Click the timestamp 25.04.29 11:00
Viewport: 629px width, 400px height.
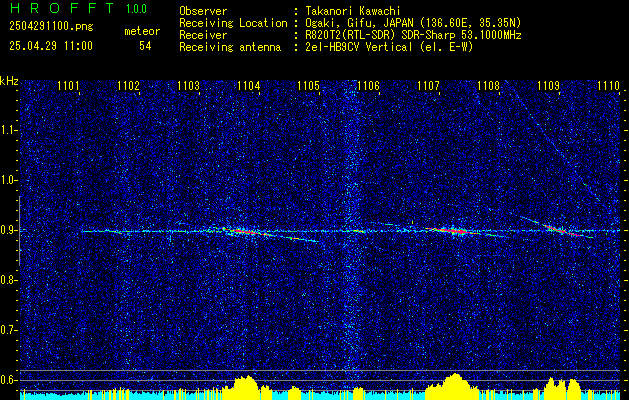(x=51, y=46)
